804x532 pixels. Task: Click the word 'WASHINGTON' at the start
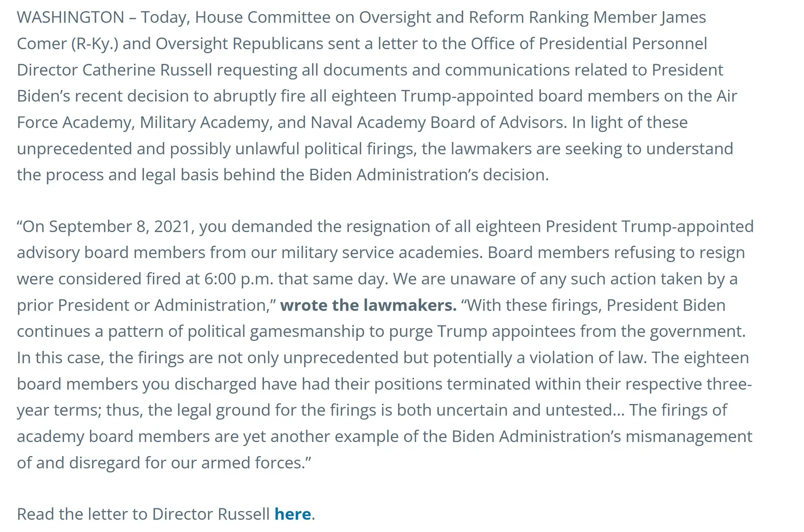point(70,17)
